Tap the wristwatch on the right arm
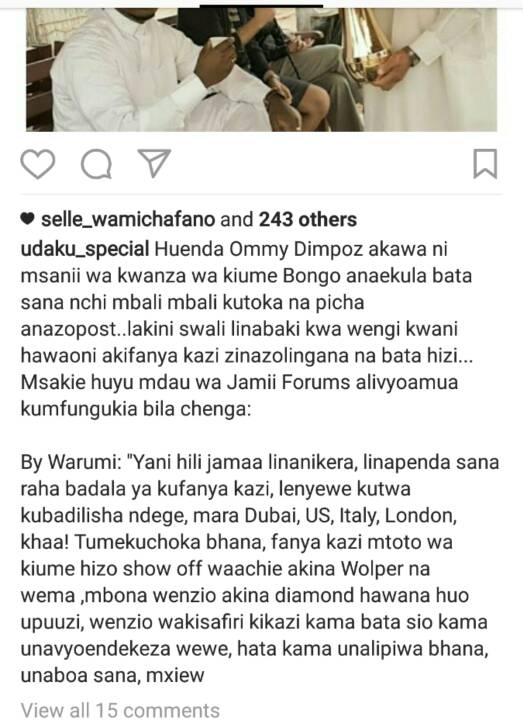523x728 pixels. 411,56
